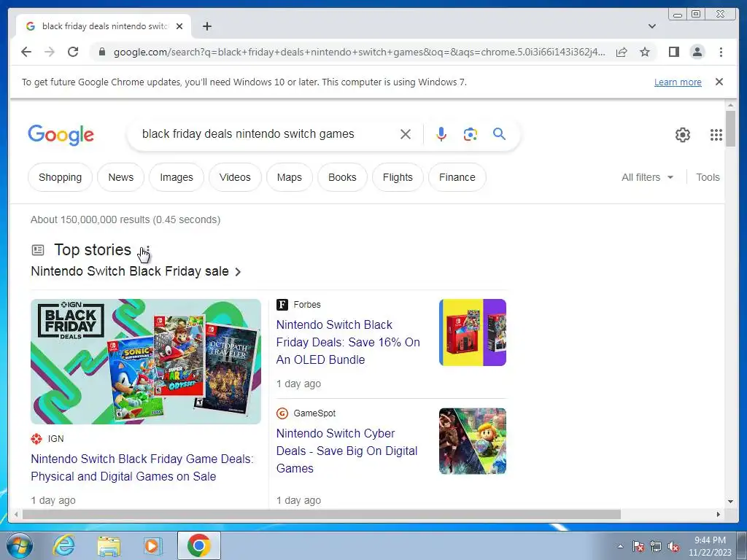747x560 pixels.
Task: Open the network status tray icon
Action: click(x=656, y=546)
